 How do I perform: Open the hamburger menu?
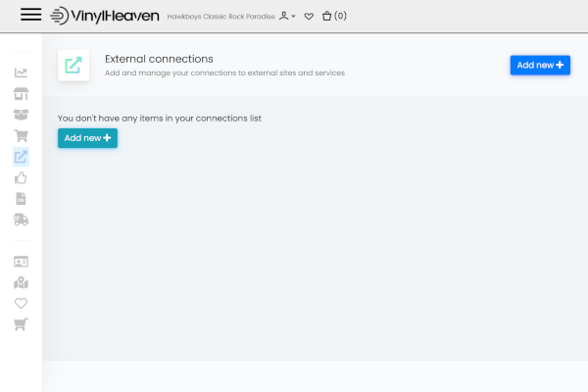point(30,15)
